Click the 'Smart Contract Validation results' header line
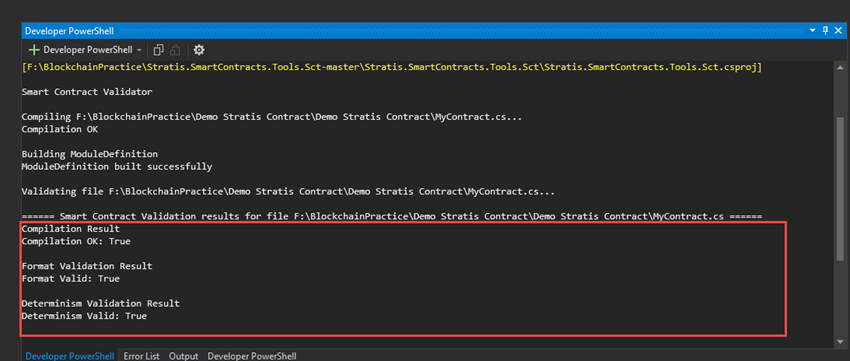 tap(392, 217)
